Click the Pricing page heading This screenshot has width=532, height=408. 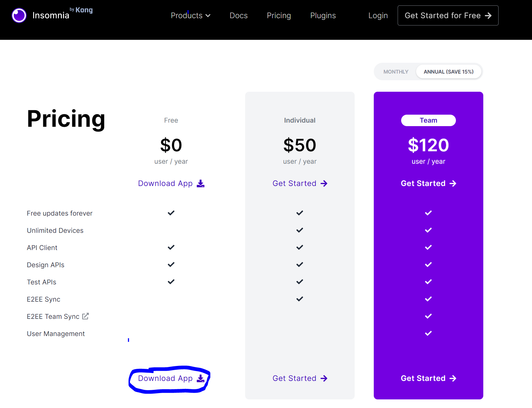click(x=66, y=119)
